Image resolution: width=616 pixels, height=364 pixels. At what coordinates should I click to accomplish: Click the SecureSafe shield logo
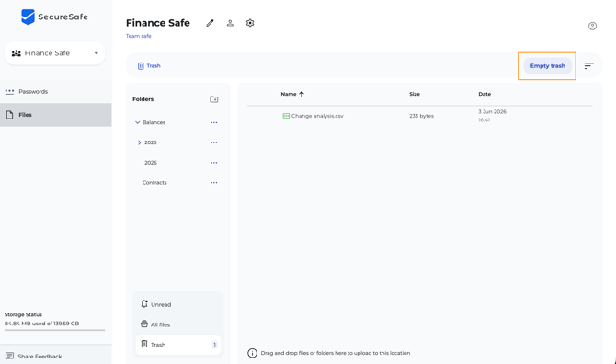coord(28,17)
